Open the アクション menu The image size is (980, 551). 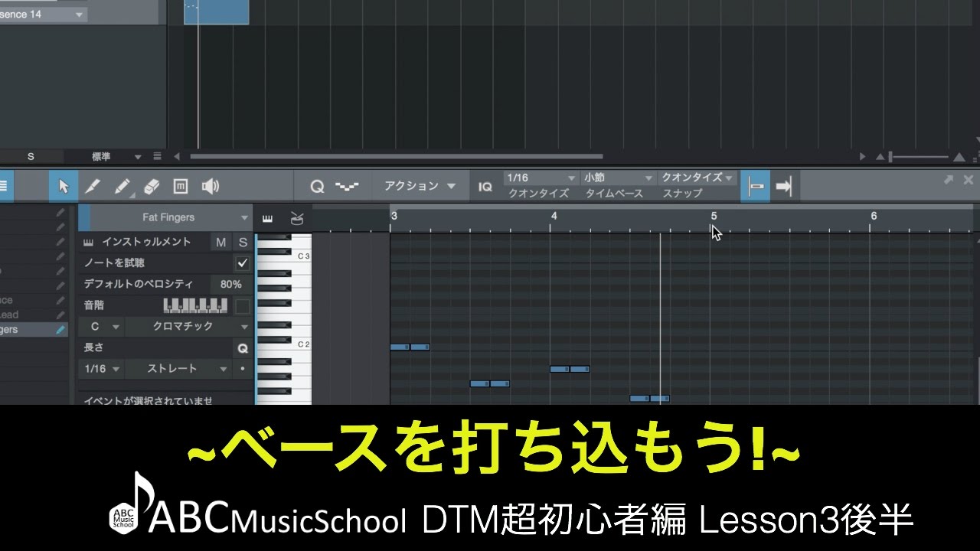[420, 186]
